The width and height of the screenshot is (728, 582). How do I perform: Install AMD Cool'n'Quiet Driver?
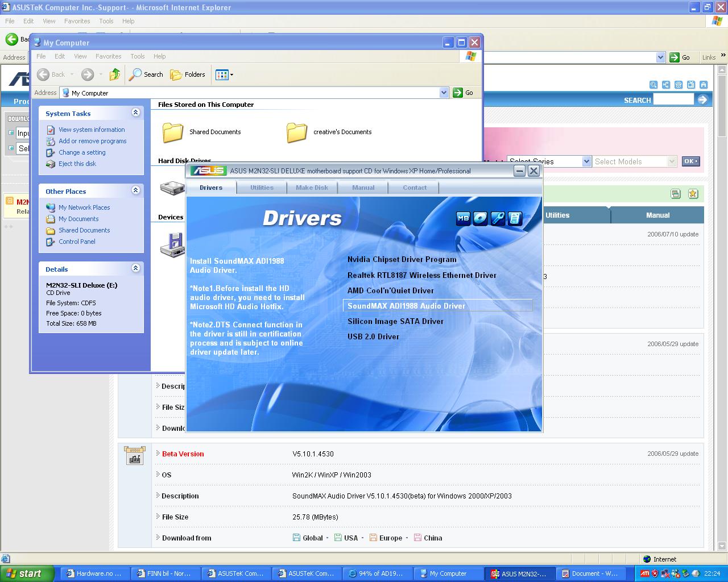(391, 290)
